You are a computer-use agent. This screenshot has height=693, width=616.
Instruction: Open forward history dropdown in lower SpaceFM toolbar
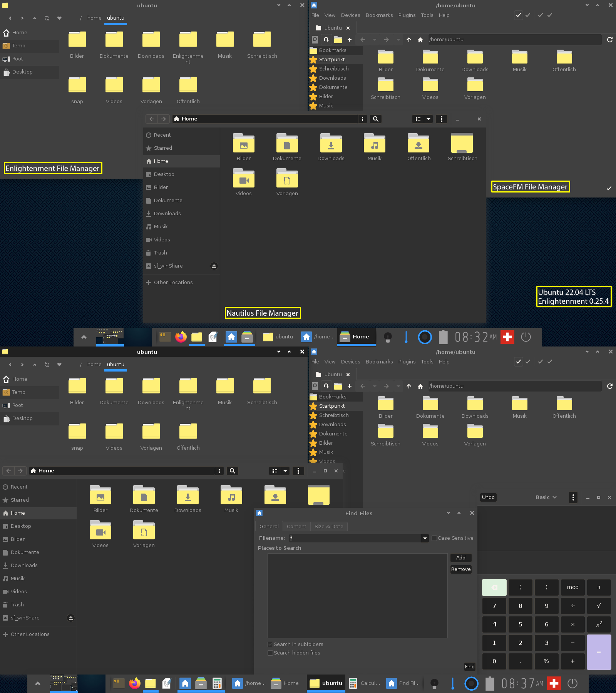pyautogui.click(x=398, y=386)
